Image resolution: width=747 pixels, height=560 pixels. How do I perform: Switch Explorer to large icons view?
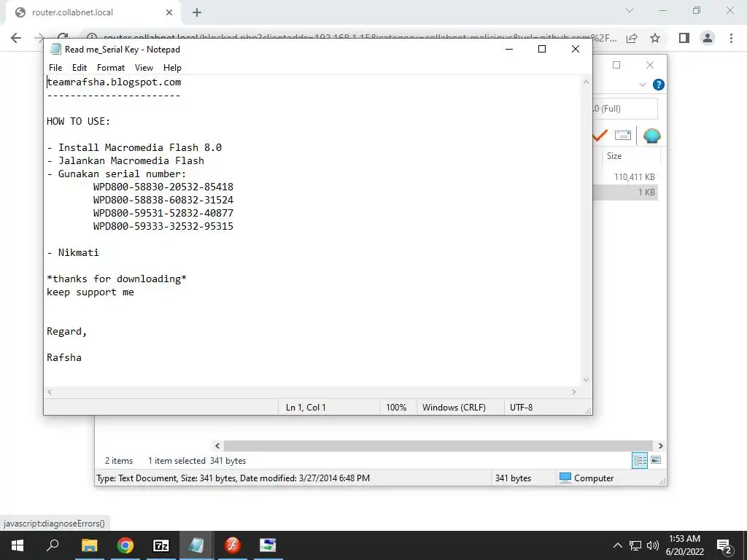[656, 460]
